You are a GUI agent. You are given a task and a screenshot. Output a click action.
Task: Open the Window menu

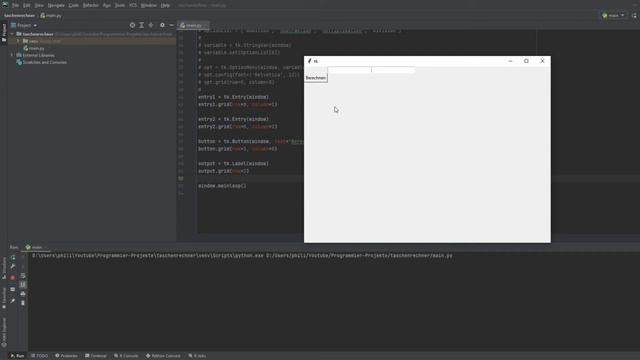point(149,5)
